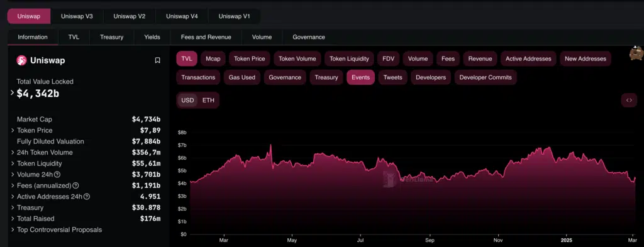The image size is (644, 247).
Task: Switch to the Uniswap V3 tab
Action: (x=77, y=16)
